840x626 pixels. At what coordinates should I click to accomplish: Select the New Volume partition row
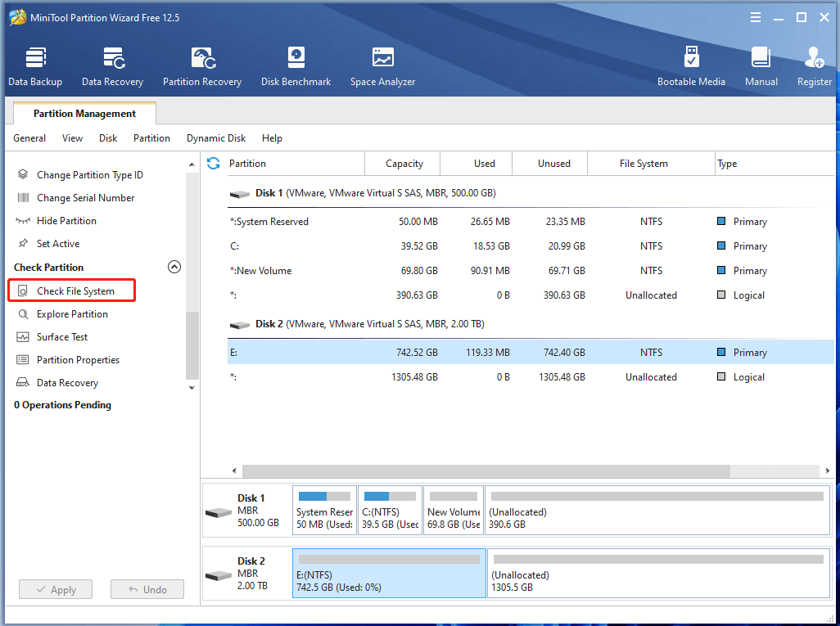531,271
